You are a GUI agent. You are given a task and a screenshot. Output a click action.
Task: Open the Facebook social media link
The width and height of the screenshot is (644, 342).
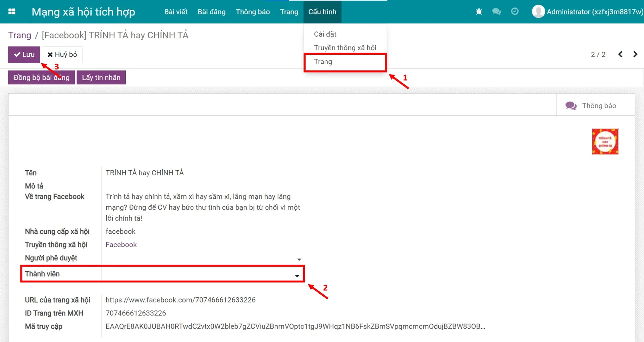click(121, 245)
